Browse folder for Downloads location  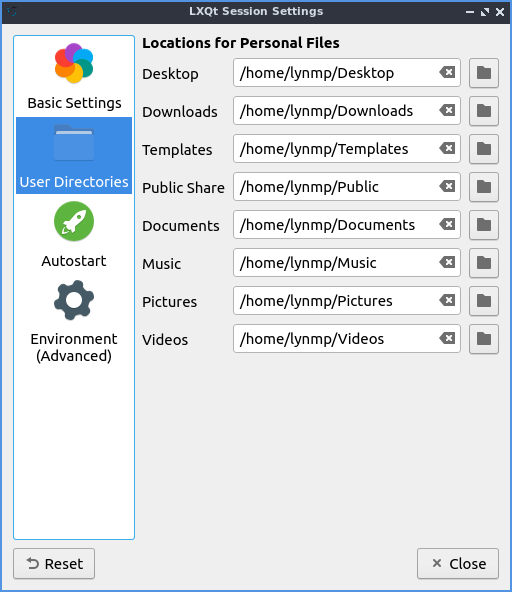point(484,111)
